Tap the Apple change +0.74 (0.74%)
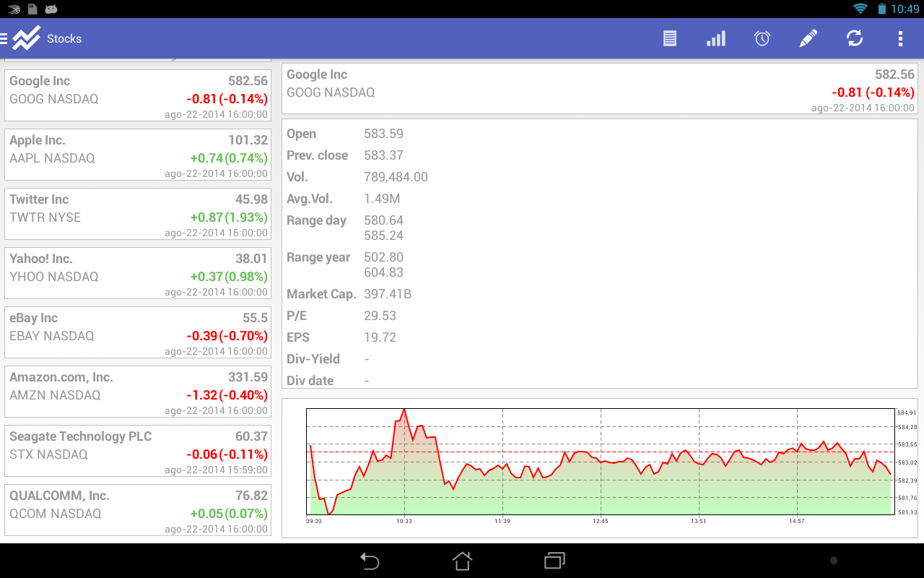Screen dimensions: 924x578 [229, 158]
